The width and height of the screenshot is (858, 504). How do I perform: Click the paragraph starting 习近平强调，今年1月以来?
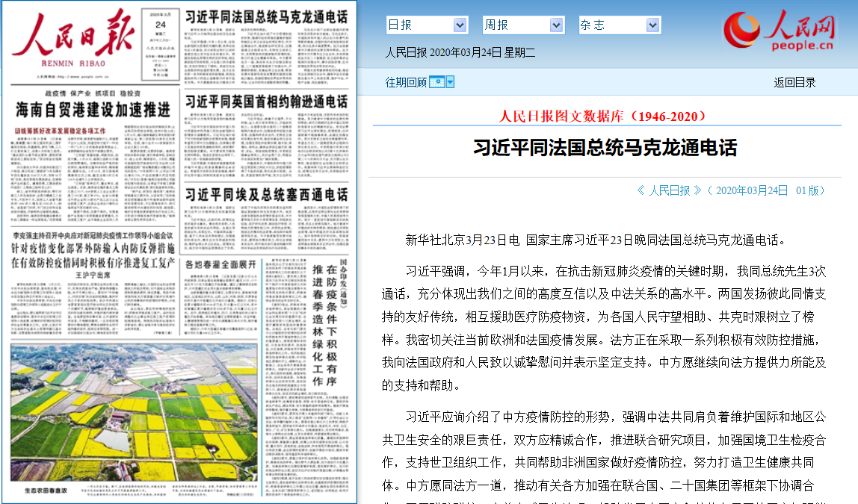point(604,329)
